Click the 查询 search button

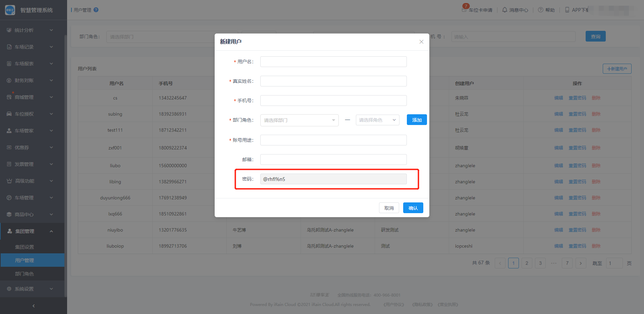pyautogui.click(x=595, y=36)
